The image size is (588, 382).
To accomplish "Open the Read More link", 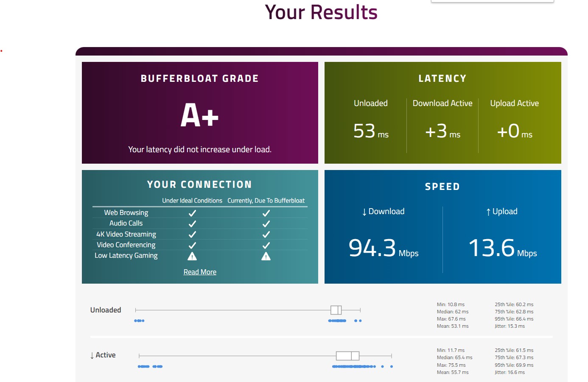I will coord(200,272).
